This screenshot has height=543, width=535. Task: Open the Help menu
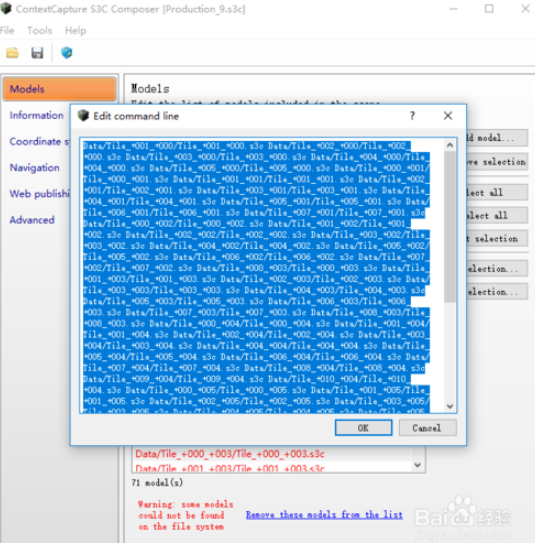click(75, 30)
